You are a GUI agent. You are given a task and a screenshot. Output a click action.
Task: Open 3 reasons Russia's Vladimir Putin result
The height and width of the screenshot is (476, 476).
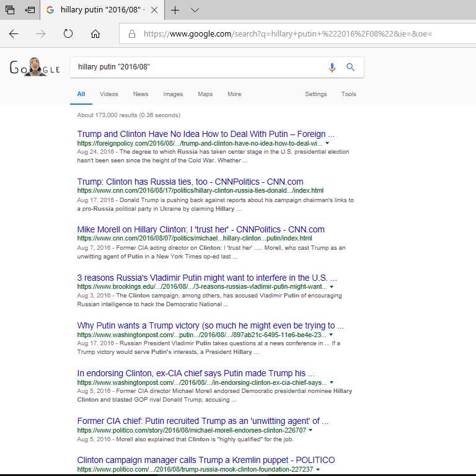point(207,278)
